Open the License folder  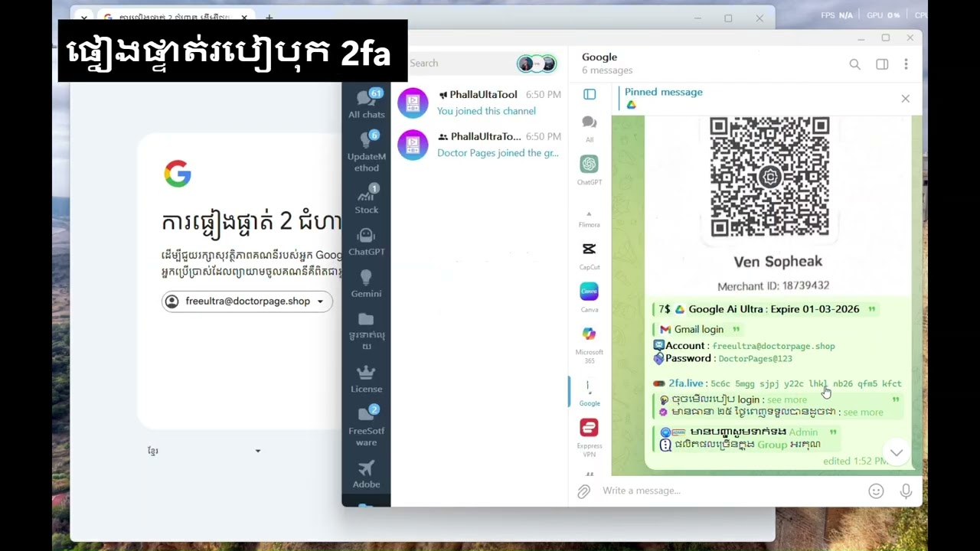pyautogui.click(x=366, y=379)
